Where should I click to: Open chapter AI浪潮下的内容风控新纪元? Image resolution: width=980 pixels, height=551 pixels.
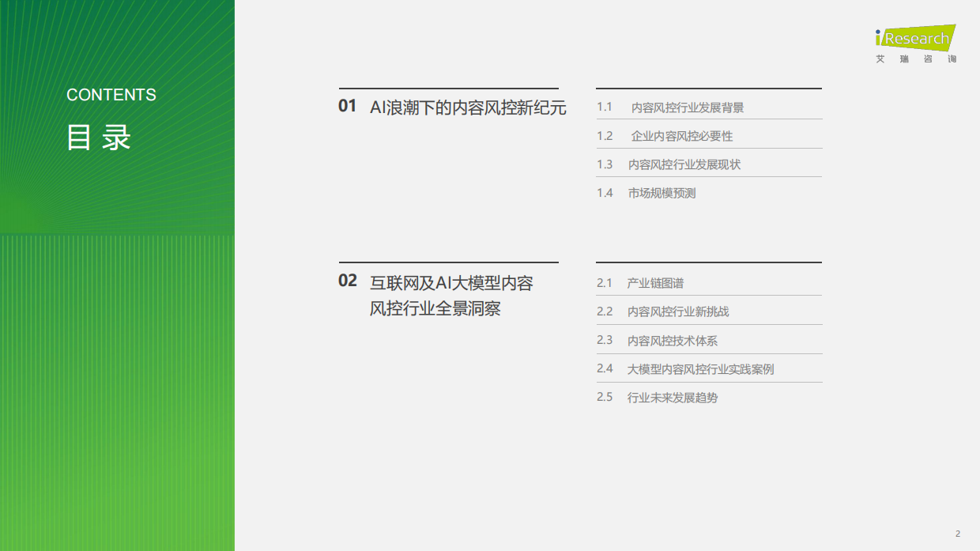pos(468,108)
